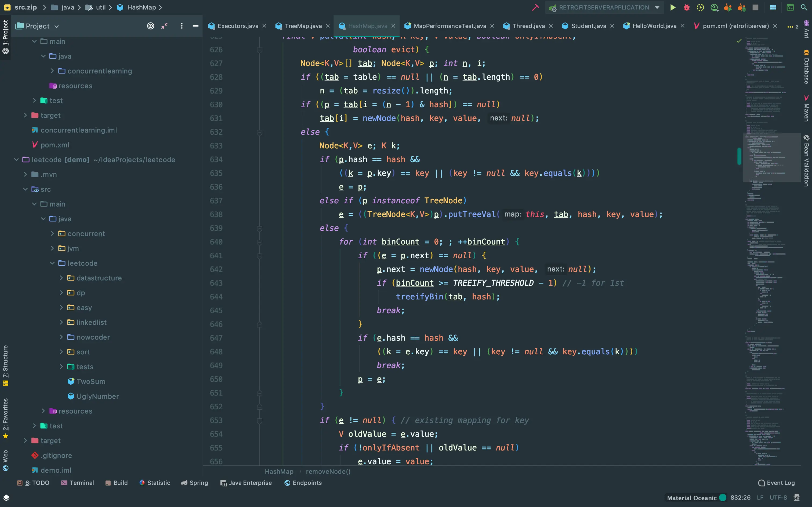Click the Collapse All icon in Project panel

164,26
